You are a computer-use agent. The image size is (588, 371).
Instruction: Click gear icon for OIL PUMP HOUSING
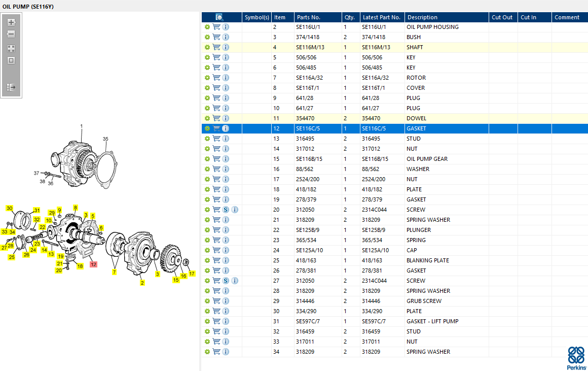[x=207, y=27]
